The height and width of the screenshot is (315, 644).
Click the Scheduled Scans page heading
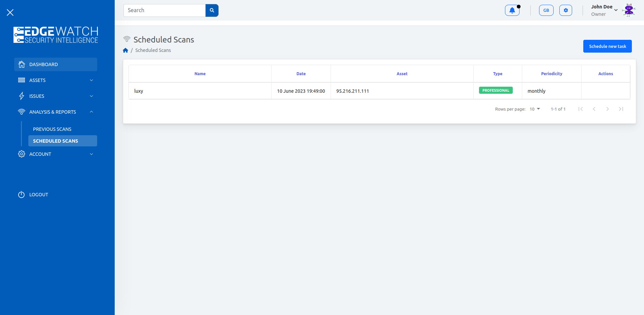(164, 39)
